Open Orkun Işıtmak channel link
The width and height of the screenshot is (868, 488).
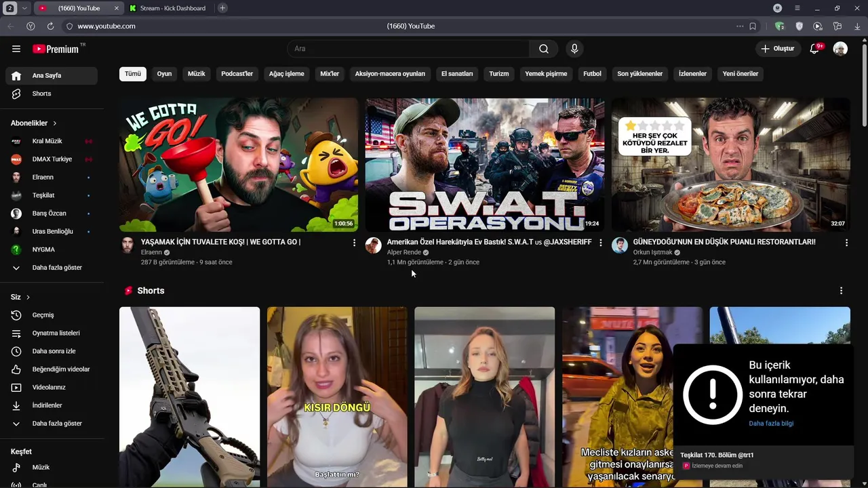coord(652,252)
